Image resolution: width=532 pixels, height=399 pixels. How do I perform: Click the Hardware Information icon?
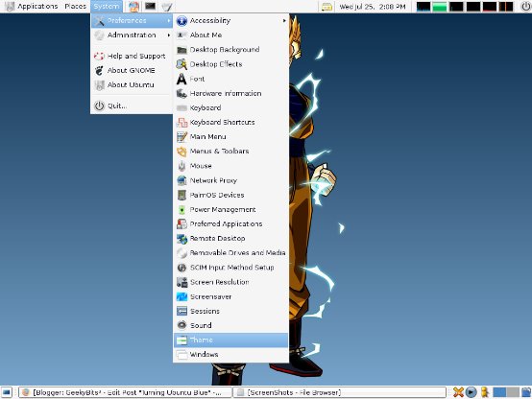[x=181, y=94]
